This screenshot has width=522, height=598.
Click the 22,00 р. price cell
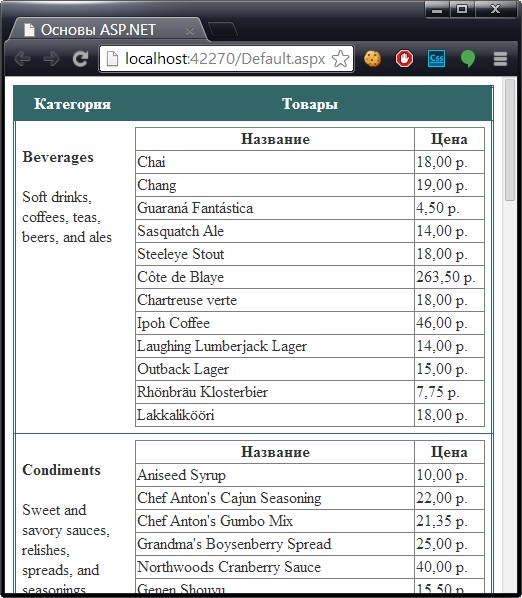point(450,498)
